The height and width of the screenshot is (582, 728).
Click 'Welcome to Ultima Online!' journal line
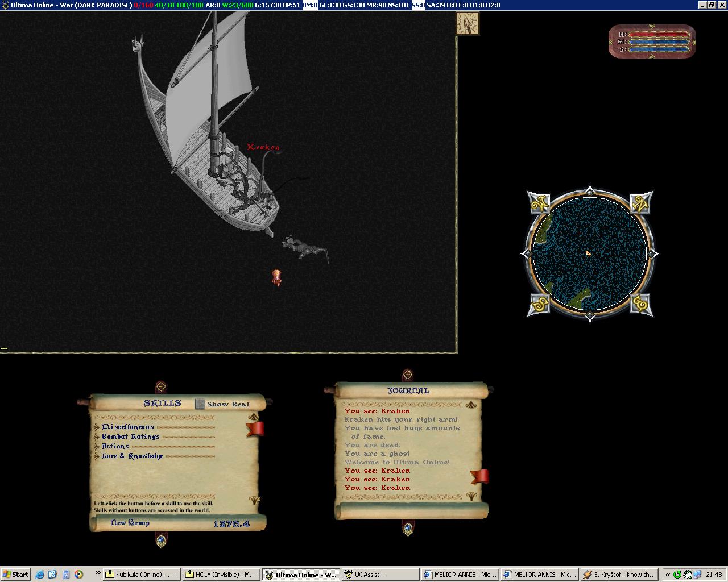[x=397, y=462]
